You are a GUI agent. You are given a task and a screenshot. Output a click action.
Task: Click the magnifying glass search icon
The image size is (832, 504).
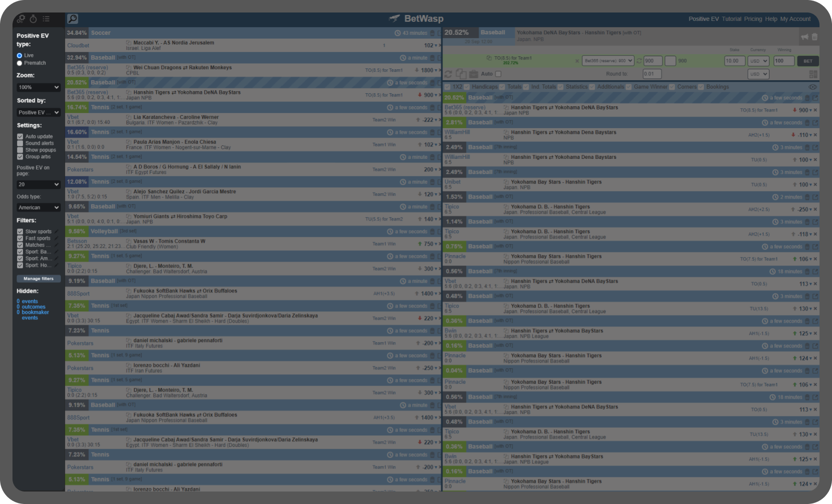72,19
